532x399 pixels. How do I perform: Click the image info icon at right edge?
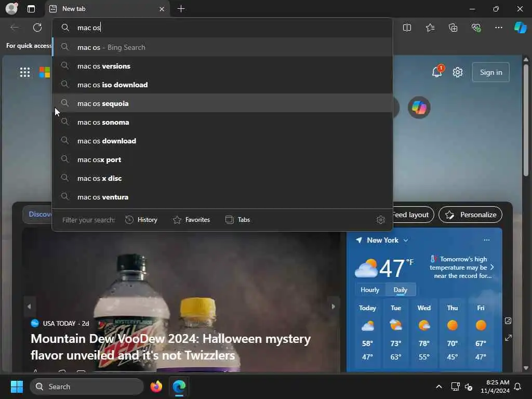pos(508,321)
